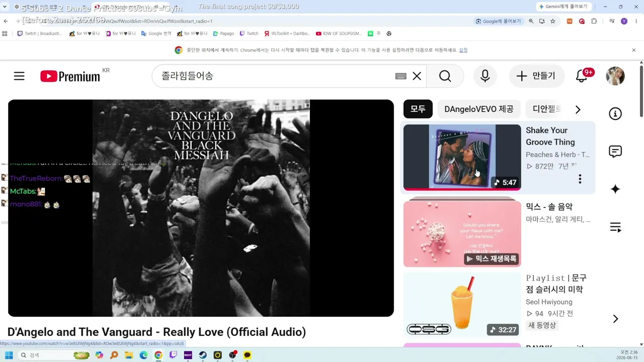
Task: Run search with the magnifier button
Action: (445, 76)
